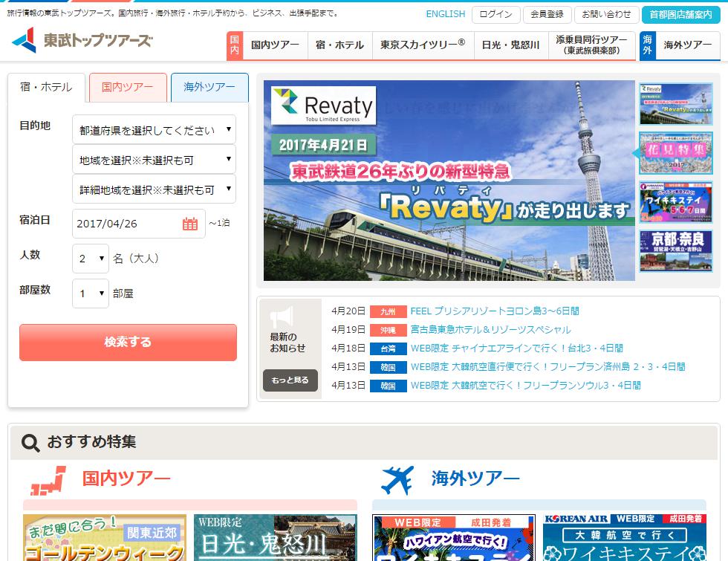Switch to the 宿・ホテル search tab
Viewport: 728px width, 561px height.
click(x=46, y=88)
